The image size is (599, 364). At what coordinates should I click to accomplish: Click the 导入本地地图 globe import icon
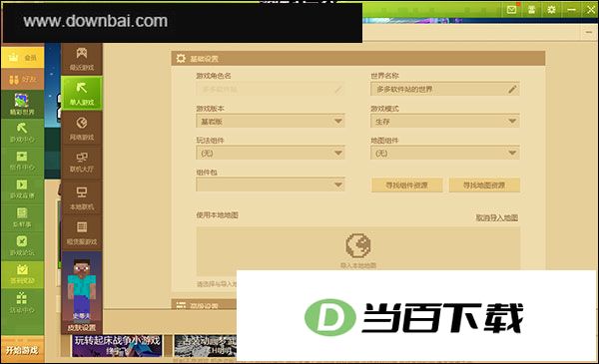[358, 245]
